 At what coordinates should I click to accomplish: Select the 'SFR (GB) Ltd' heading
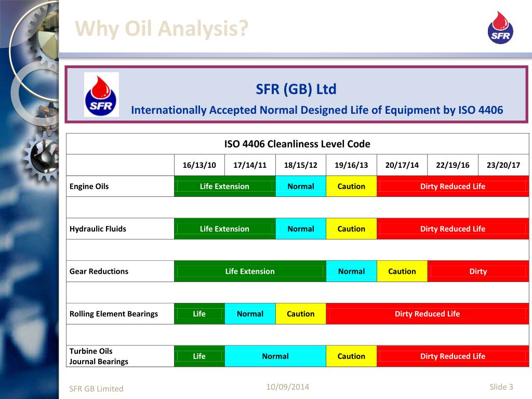click(x=296, y=89)
